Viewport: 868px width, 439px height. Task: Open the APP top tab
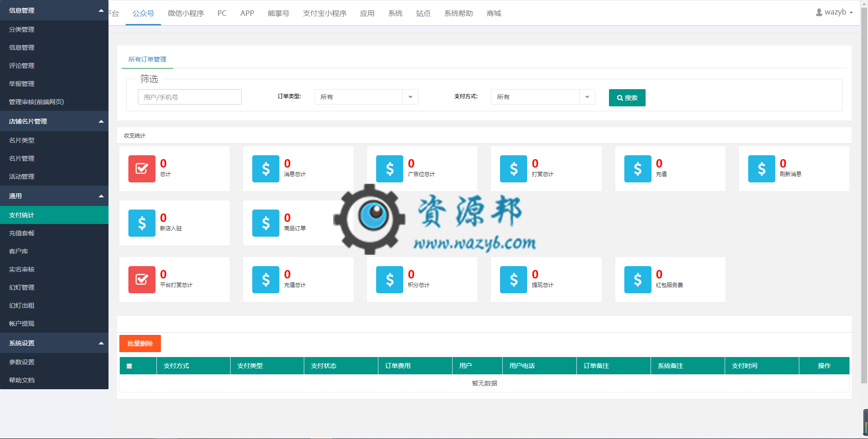click(247, 13)
